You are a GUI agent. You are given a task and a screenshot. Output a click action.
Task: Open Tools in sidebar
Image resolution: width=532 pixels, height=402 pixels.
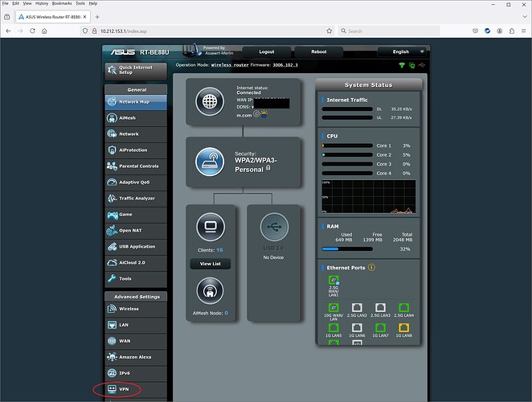136,278
